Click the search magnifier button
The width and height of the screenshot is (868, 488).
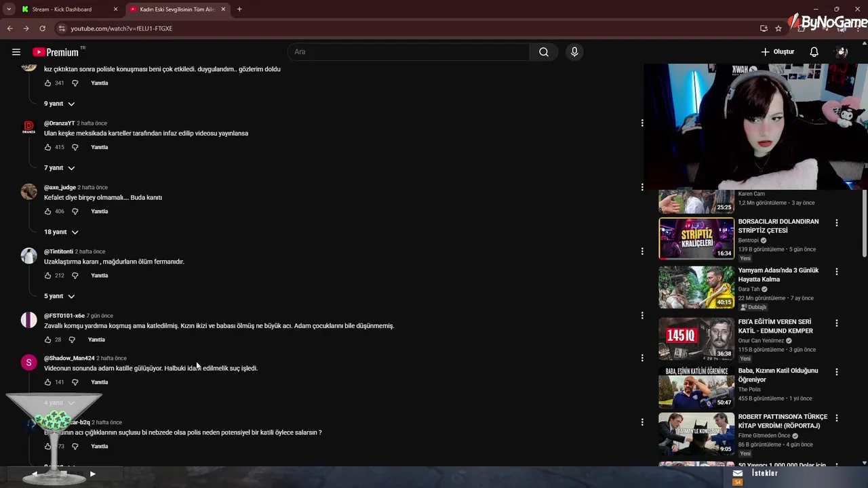point(544,52)
